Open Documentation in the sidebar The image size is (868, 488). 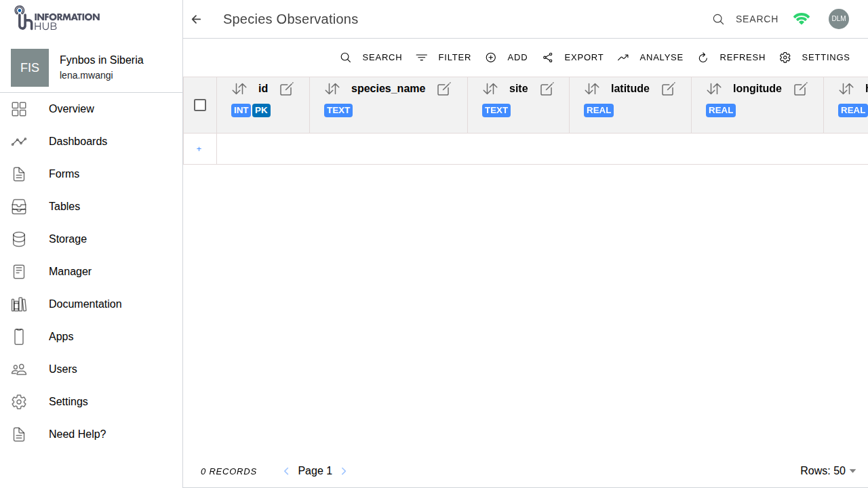92,304
